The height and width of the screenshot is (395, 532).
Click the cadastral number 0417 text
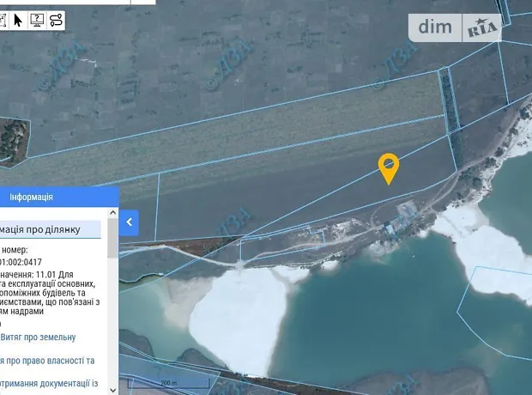[x=24, y=263]
